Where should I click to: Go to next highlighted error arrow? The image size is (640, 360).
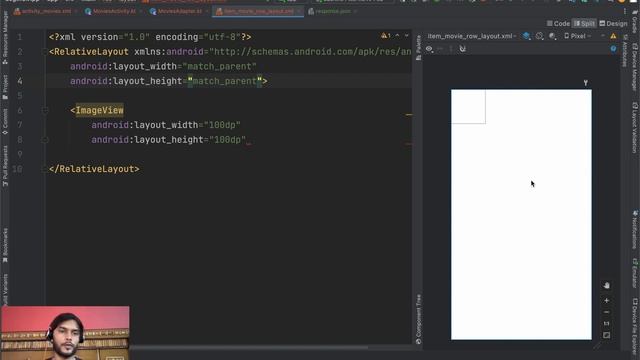[407, 36]
